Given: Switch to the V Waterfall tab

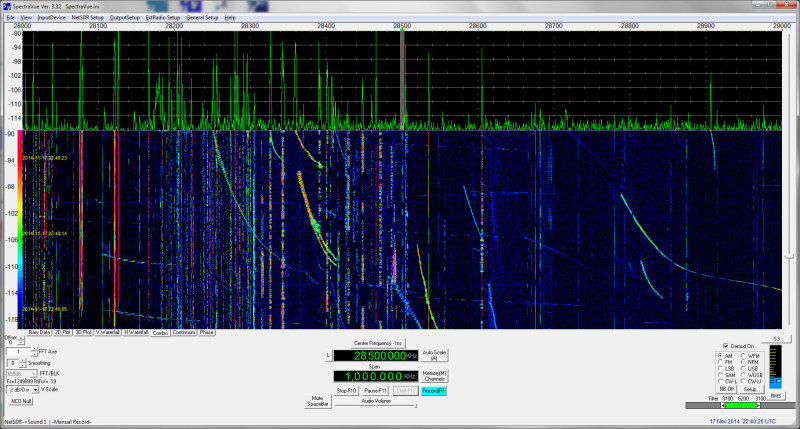Looking at the screenshot, I should 108,332.
